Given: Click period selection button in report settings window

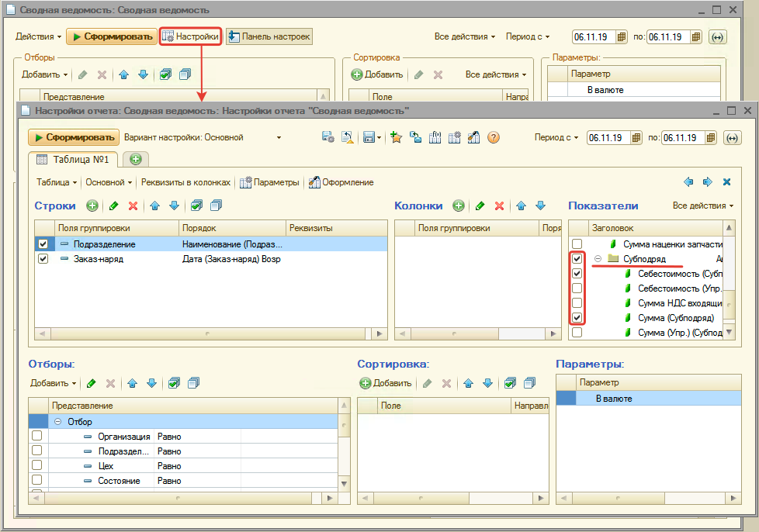Looking at the screenshot, I should [732, 138].
